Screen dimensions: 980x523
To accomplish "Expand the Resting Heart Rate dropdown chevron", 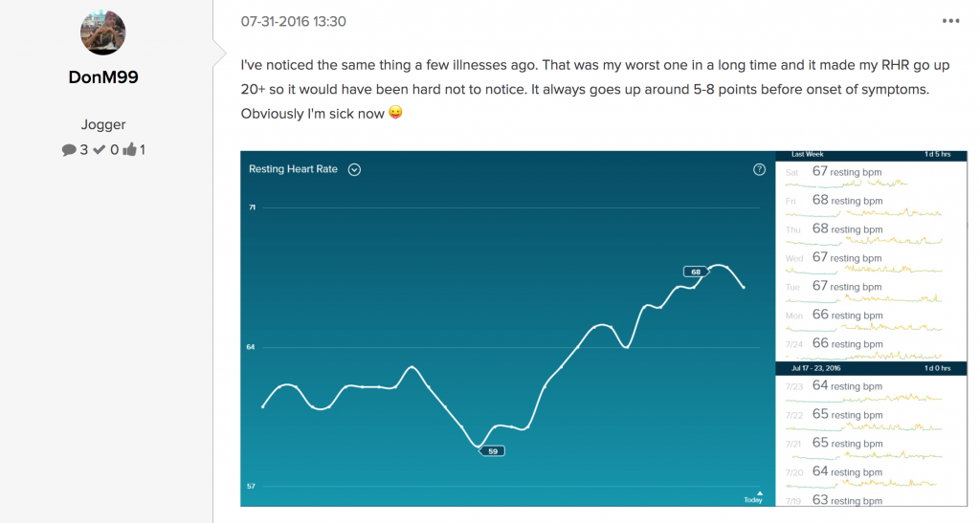I will pyautogui.click(x=354, y=170).
